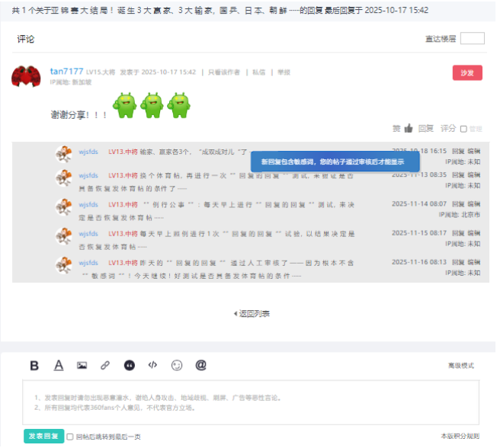Enable 回帖后跳转到最后一页 checkbox
Screen dimensions: 497x448
(70, 437)
